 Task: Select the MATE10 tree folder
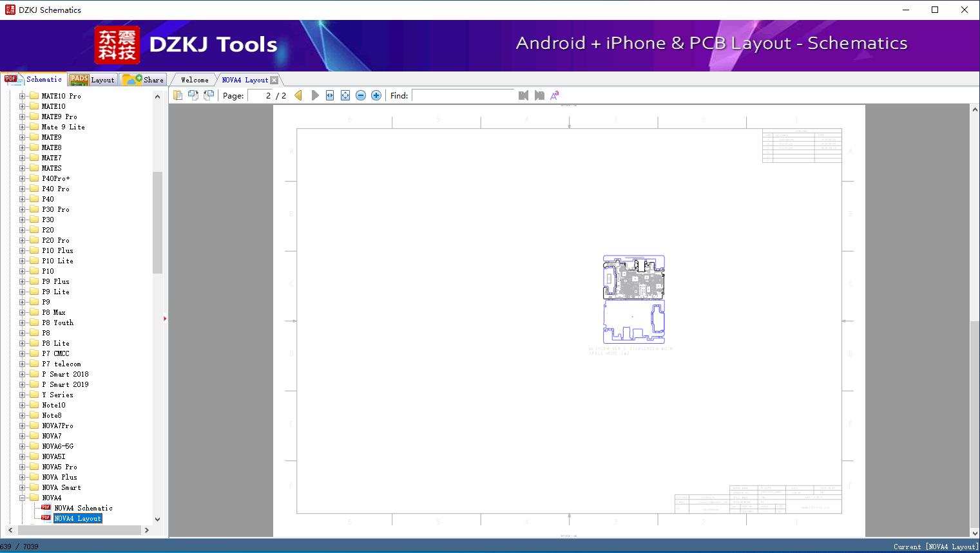pyautogui.click(x=53, y=106)
